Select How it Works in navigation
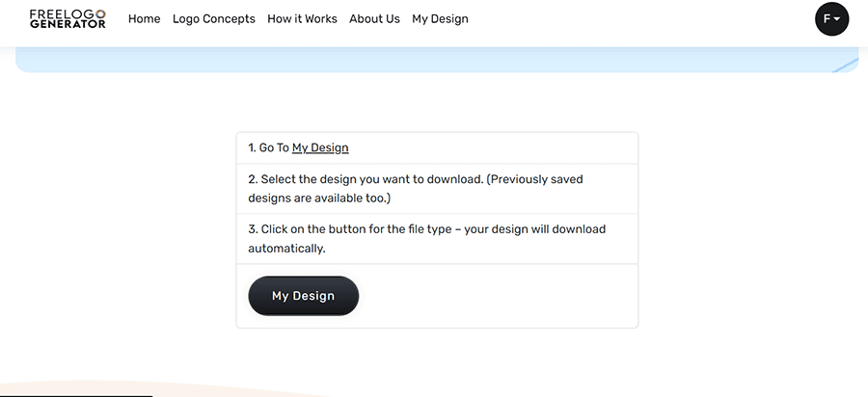This screenshot has height=397, width=868. tap(302, 19)
